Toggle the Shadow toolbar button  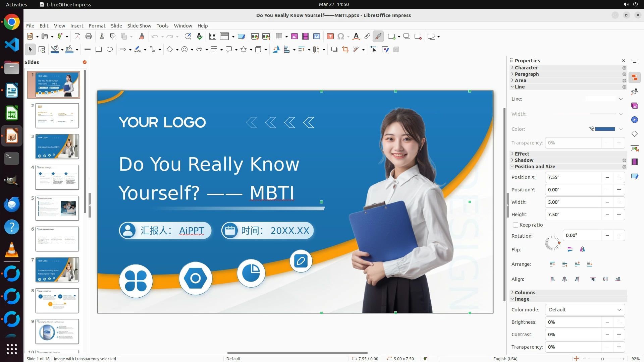pos(334,50)
